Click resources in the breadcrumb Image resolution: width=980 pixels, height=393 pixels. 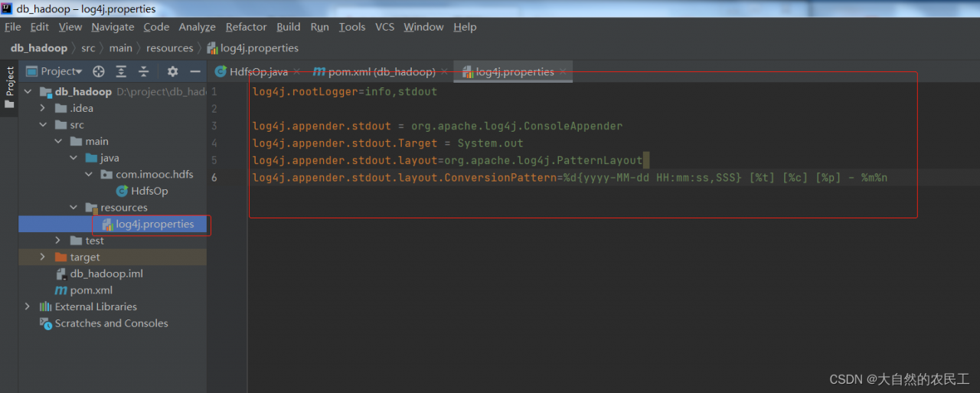click(170, 47)
